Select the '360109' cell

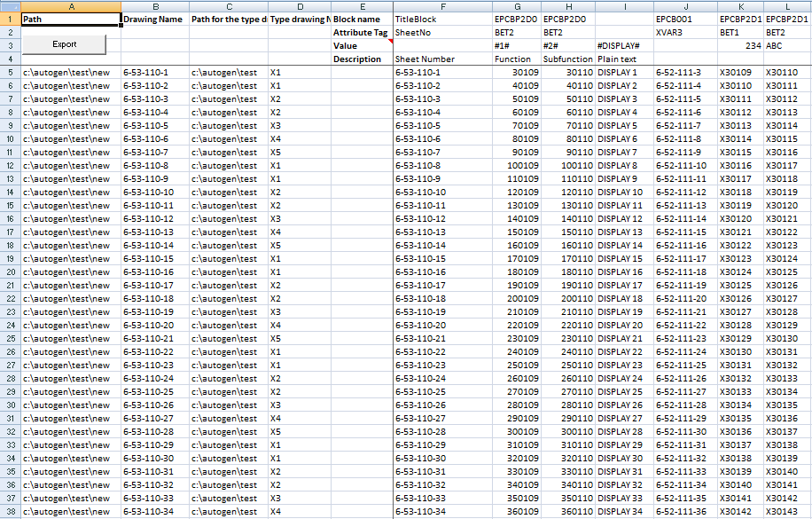pyautogui.click(x=517, y=512)
